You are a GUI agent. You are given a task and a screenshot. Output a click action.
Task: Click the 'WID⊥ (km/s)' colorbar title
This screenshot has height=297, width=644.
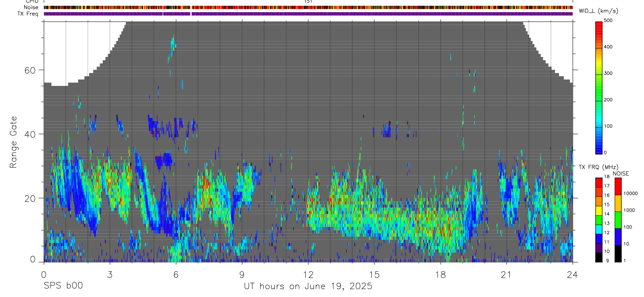tap(599, 11)
